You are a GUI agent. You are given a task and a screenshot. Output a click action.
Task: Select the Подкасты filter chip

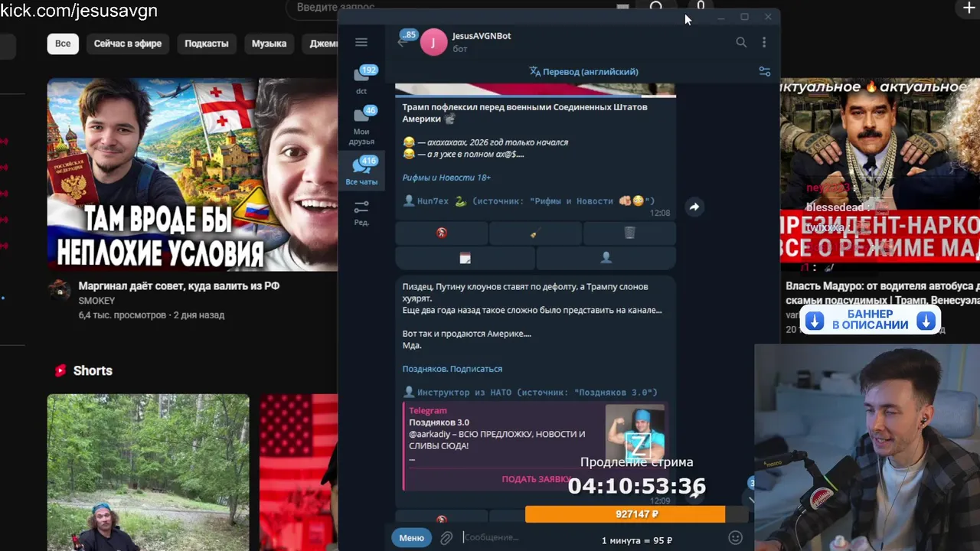pos(207,44)
